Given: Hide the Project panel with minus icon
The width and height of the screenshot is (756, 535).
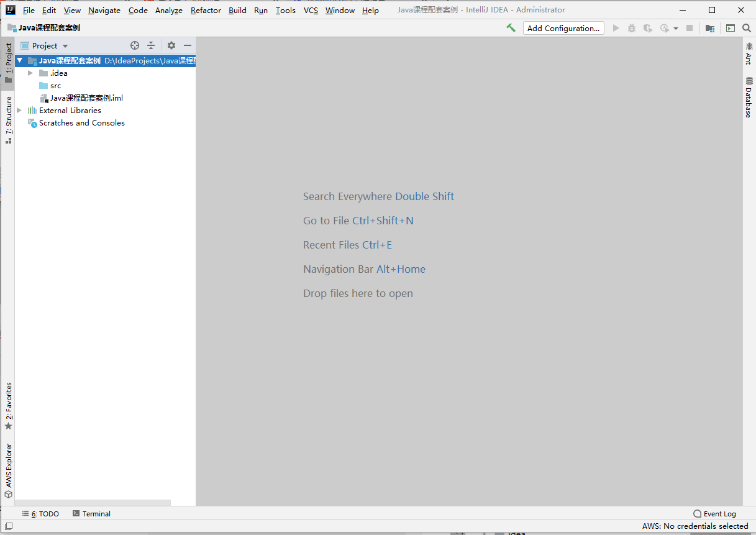Looking at the screenshot, I should [x=188, y=45].
